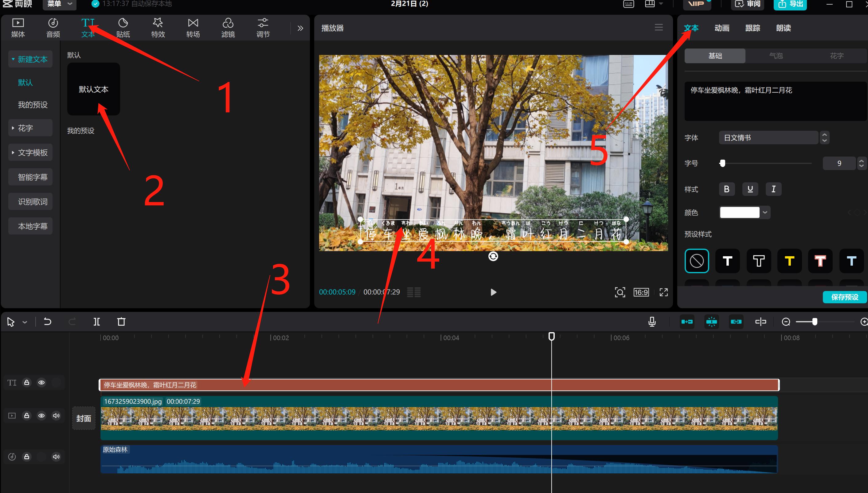Mute the audio track 原始森林
This screenshot has width=868, height=493.
coord(56,457)
